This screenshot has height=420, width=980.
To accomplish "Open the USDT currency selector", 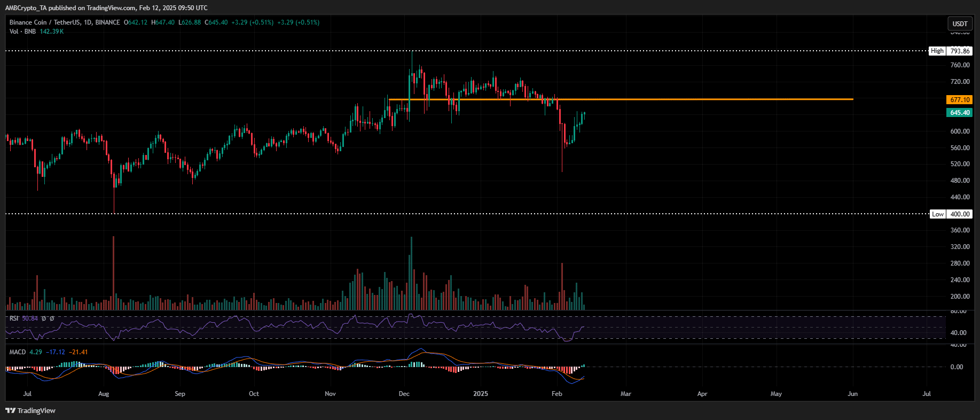I will coord(960,24).
